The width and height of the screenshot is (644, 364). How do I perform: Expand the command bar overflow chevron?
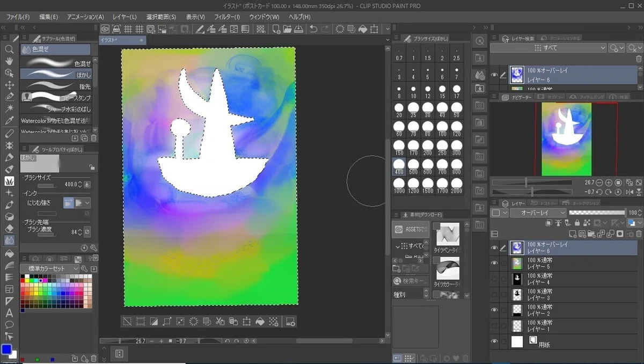pos(387,29)
